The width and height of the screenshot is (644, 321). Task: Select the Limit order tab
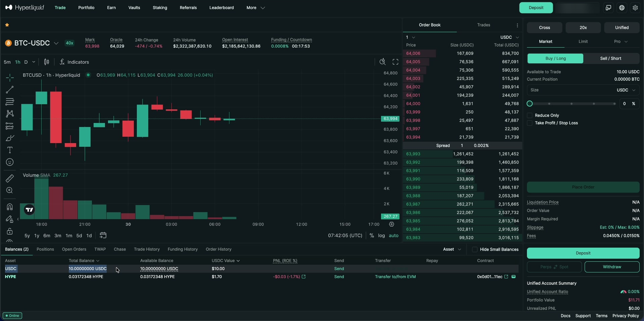pos(583,42)
